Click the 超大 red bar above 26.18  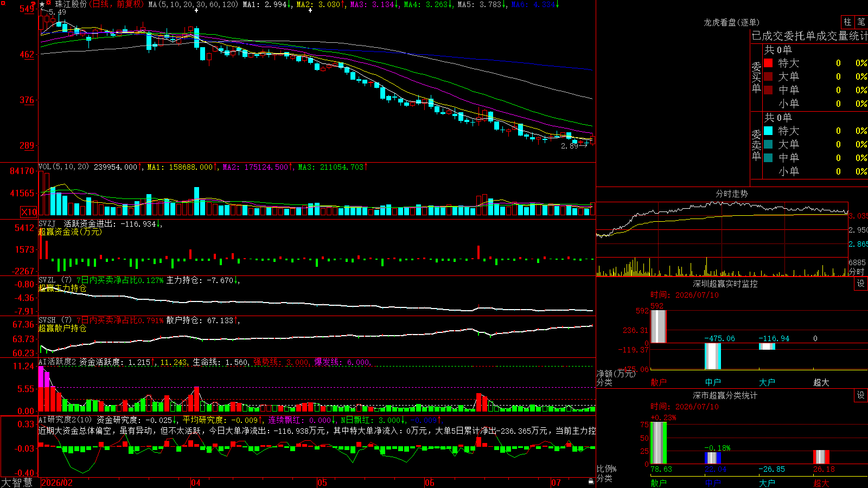821,457
